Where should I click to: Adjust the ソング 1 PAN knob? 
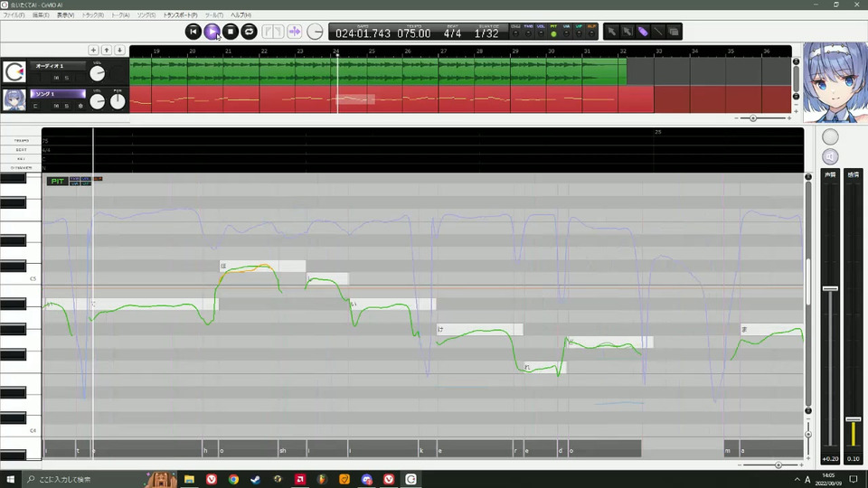118,101
